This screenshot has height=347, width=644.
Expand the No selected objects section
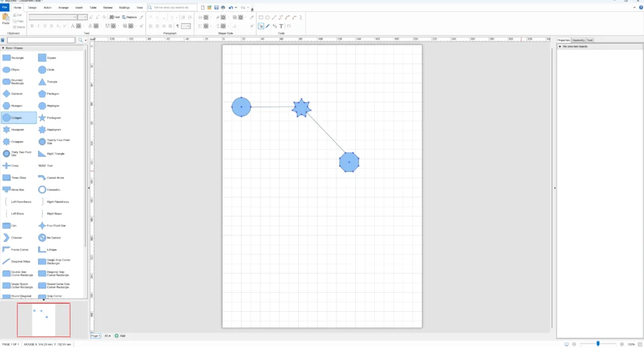[560, 47]
